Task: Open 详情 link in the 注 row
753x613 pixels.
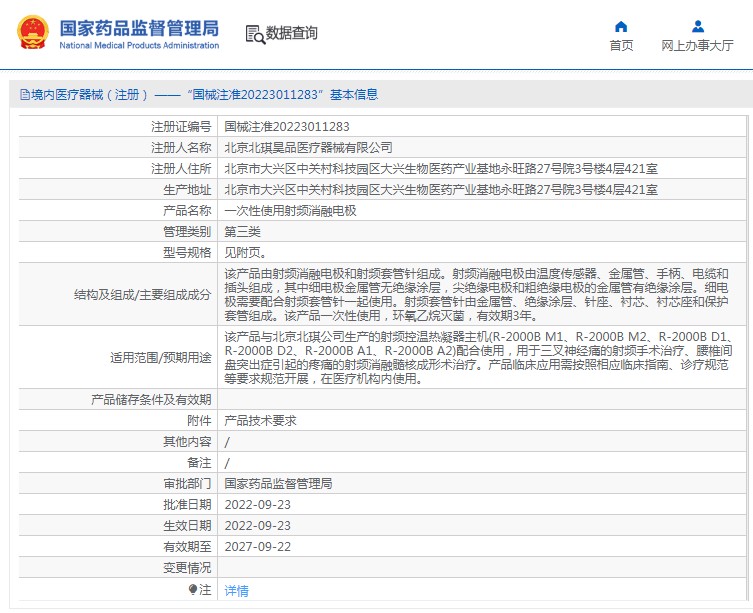Action: click(236, 590)
